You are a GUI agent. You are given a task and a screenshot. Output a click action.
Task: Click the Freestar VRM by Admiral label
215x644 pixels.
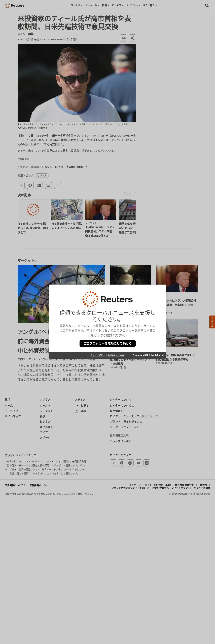(x=148, y=355)
